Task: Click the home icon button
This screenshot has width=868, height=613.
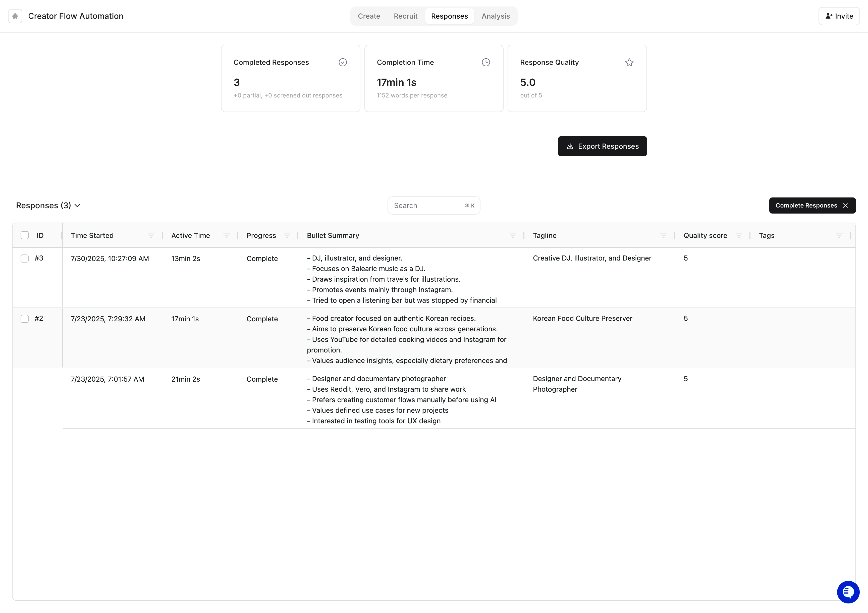Action: click(x=15, y=16)
